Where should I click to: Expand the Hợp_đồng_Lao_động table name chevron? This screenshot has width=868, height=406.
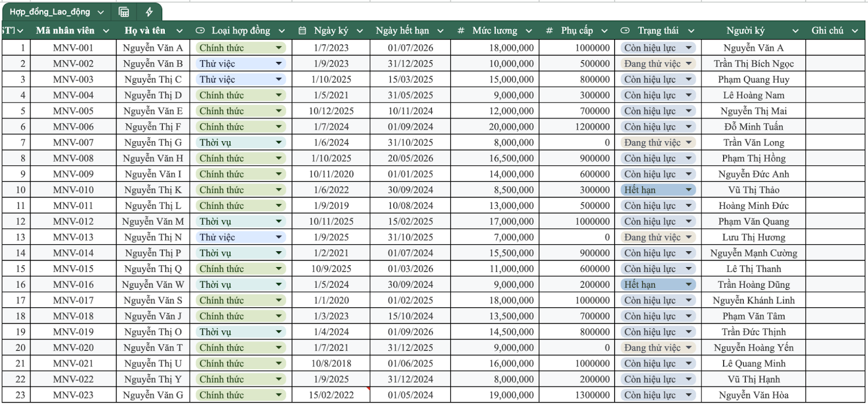101,12
